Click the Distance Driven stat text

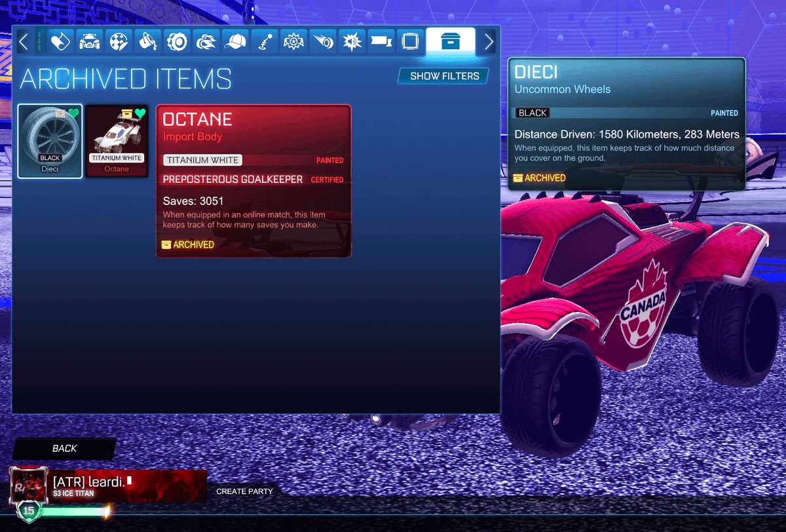(627, 134)
